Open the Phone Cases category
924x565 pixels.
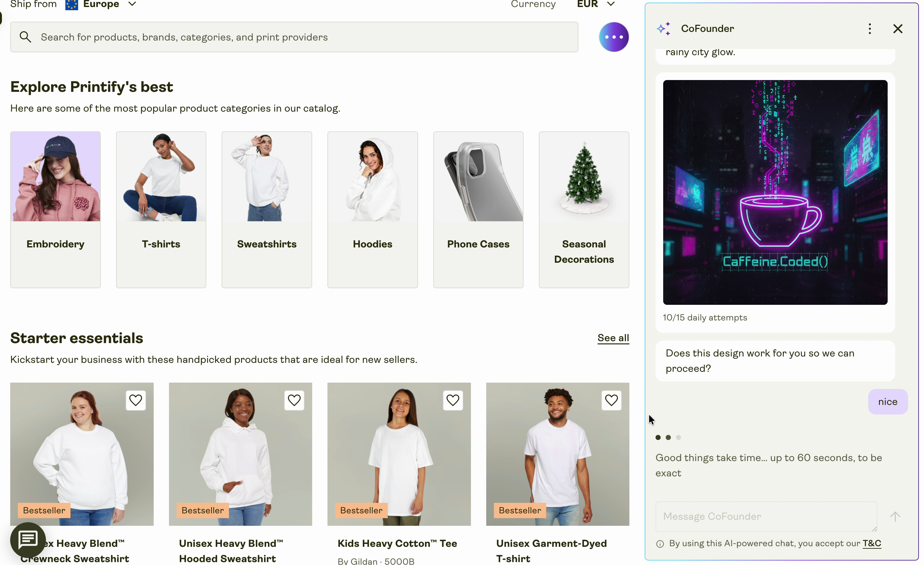pos(478,209)
